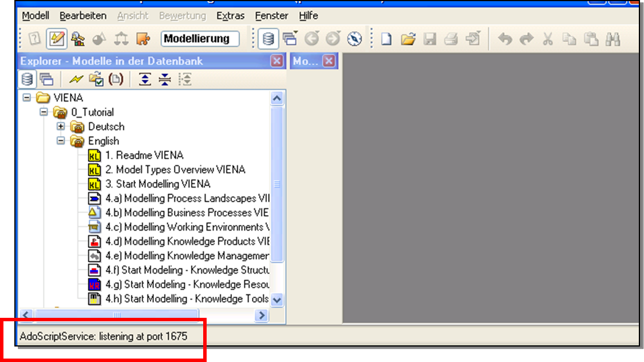This screenshot has width=644, height=362.
Task: Open the Fenster menu
Action: tap(271, 15)
